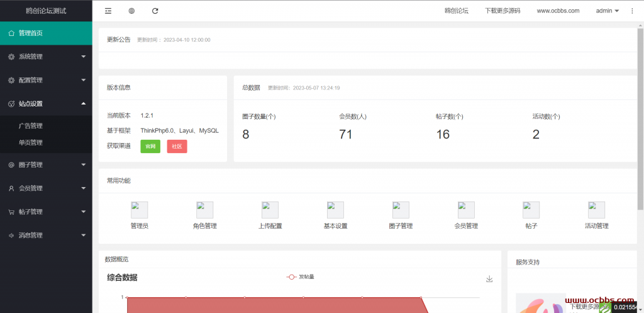Click the refresh icon in top toolbar

point(155,11)
